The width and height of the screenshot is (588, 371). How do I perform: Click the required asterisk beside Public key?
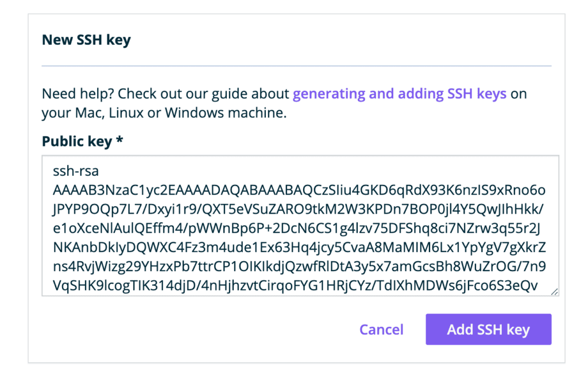pyautogui.click(x=119, y=142)
